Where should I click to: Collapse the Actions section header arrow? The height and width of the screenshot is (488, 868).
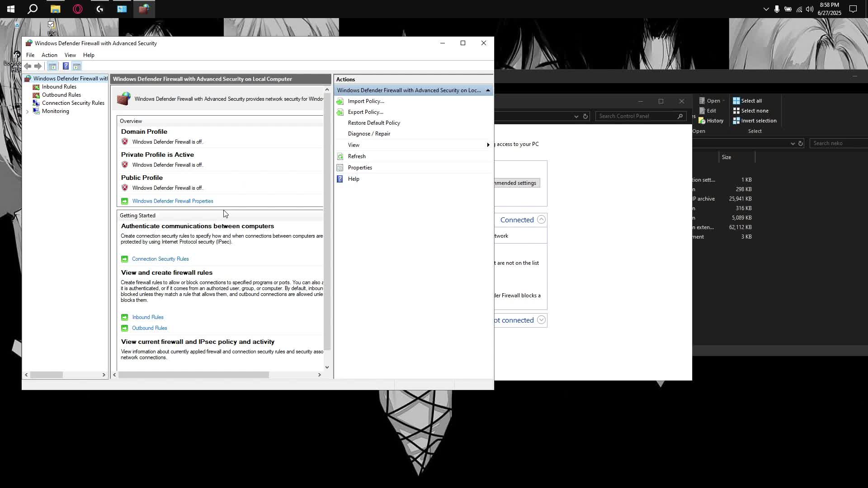[488, 90]
